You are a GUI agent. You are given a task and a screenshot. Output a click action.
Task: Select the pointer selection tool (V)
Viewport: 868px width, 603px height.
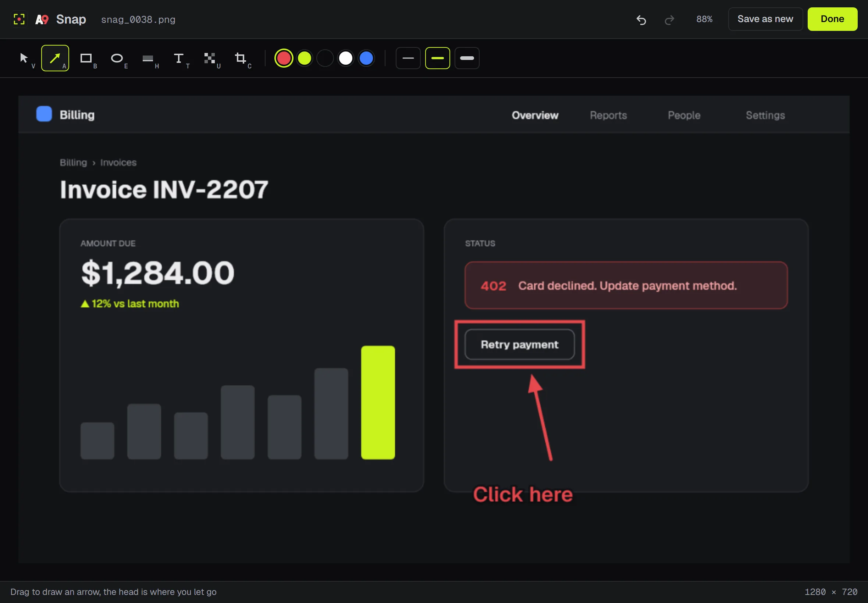click(x=24, y=58)
